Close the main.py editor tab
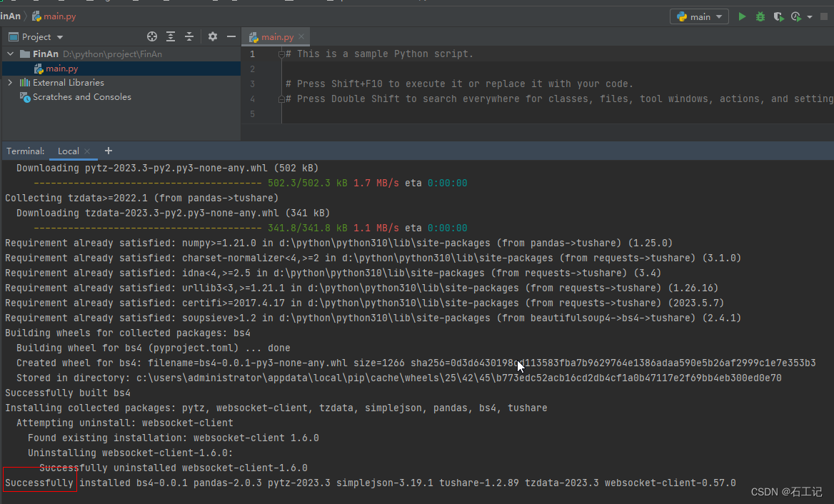Viewport: 834px width, 504px height. pyautogui.click(x=301, y=36)
